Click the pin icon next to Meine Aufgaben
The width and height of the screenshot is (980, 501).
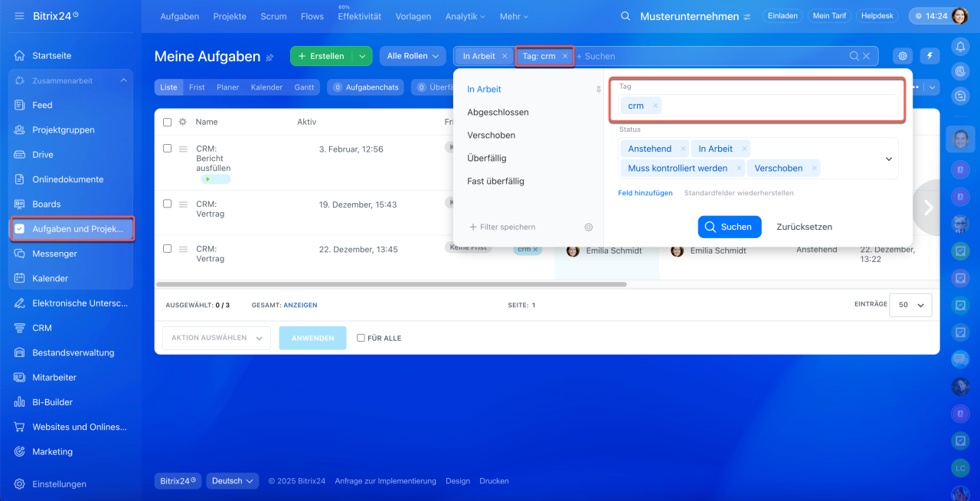tap(269, 57)
